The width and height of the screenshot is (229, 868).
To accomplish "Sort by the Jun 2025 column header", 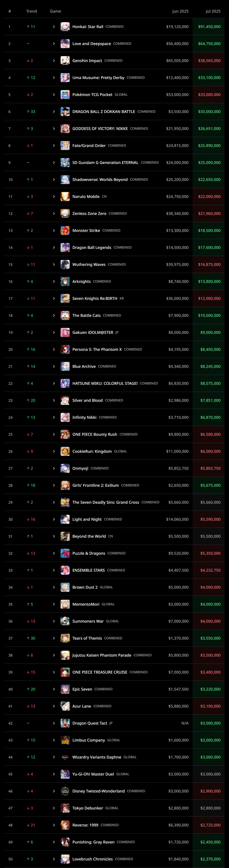I will [180, 11].
